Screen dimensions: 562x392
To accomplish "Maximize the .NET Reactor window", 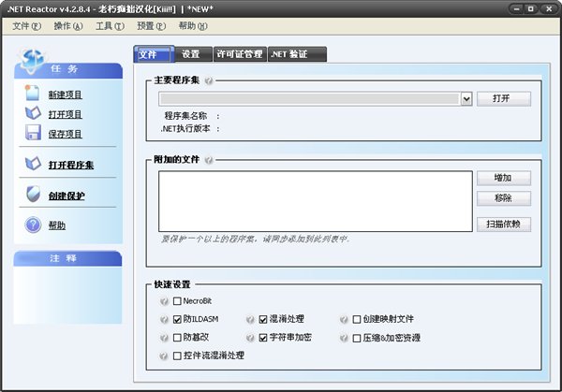I will tap(531, 9).
